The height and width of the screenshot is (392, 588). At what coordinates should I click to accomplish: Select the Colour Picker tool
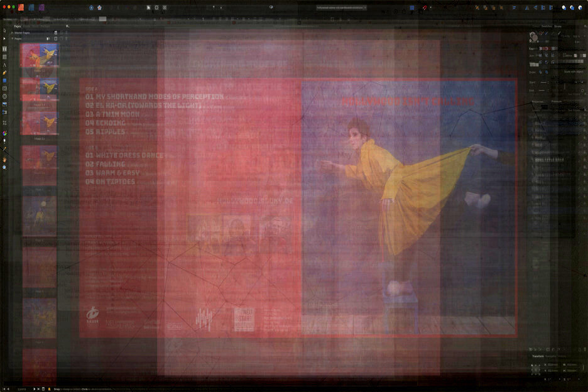4,149
